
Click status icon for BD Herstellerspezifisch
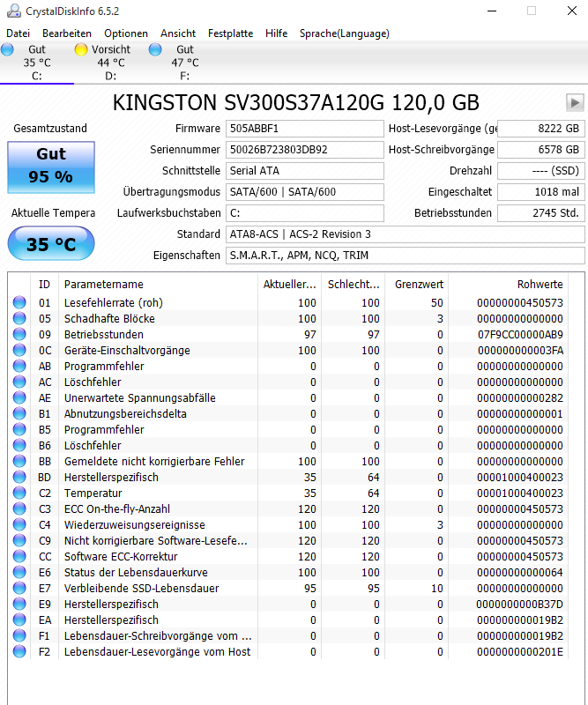(x=19, y=477)
